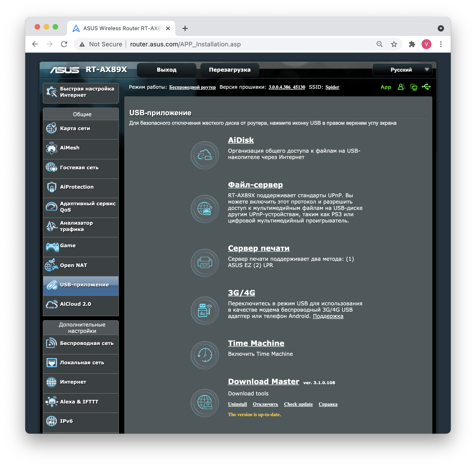This screenshot has height=467, width=476.
Task: Open Быстрая настройка Интернет wizard
Action: point(81,93)
